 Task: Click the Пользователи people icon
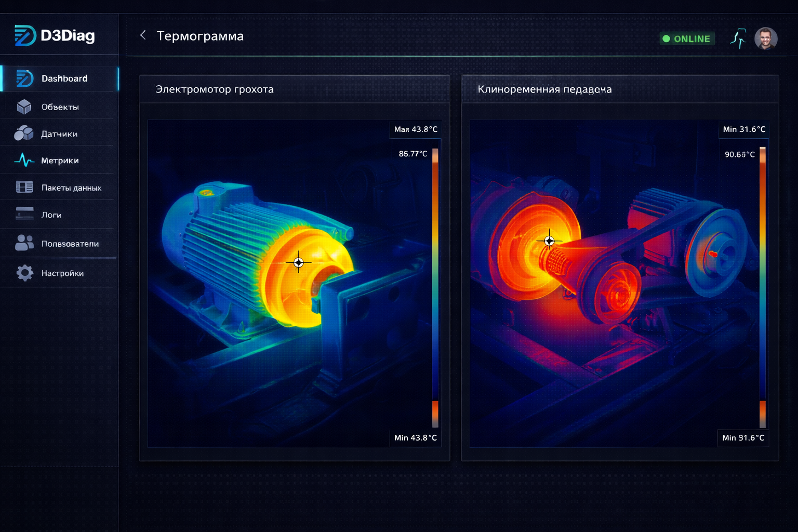pos(24,243)
